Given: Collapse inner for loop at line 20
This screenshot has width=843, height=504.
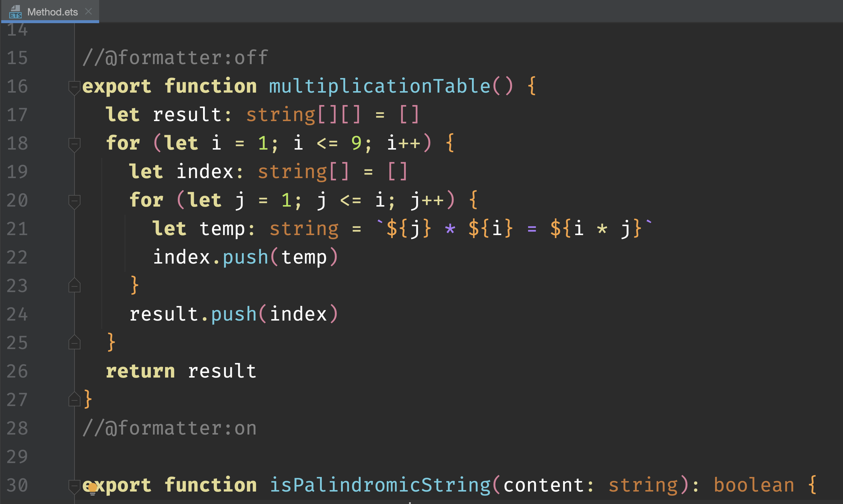Looking at the screenshot, I should pos(74,201).
